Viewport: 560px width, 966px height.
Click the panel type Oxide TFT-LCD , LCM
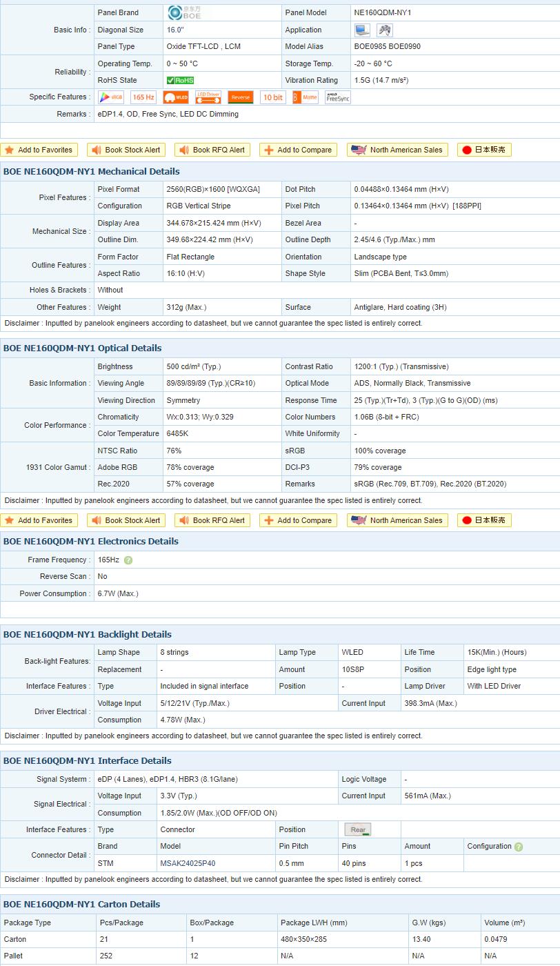pos(203,46)
